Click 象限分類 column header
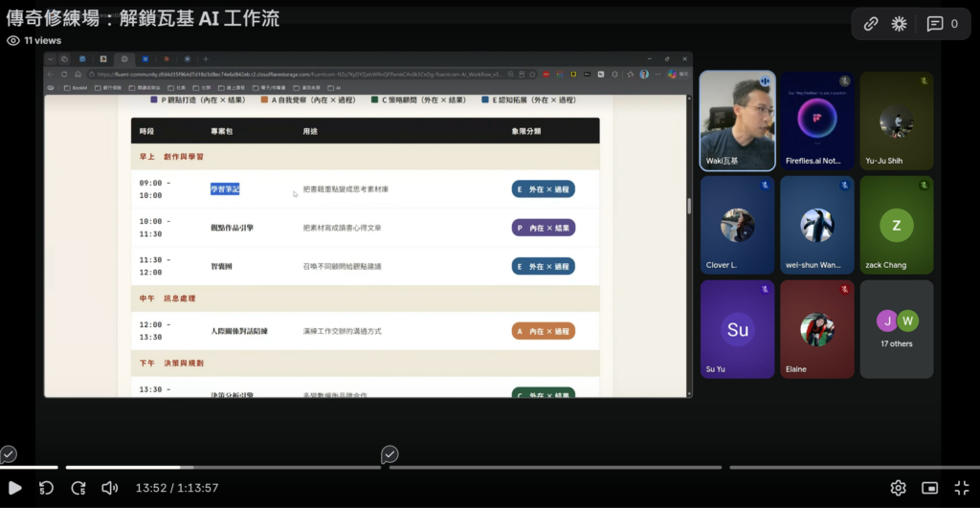This screenshot has height=508, width=980. 526,131
